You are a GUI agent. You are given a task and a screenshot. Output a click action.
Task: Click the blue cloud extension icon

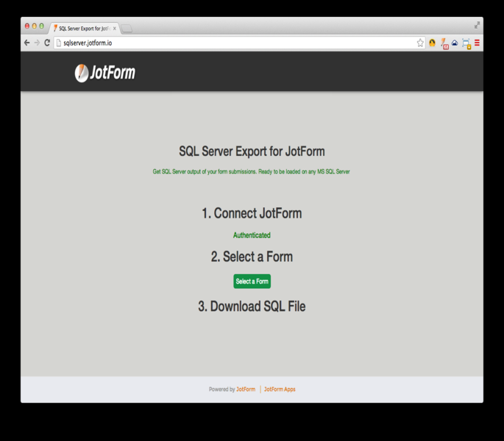455,43
